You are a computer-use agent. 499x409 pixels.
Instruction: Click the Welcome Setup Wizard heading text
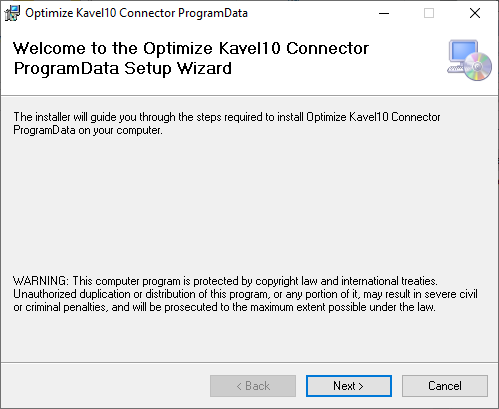[x=191, y=58]
